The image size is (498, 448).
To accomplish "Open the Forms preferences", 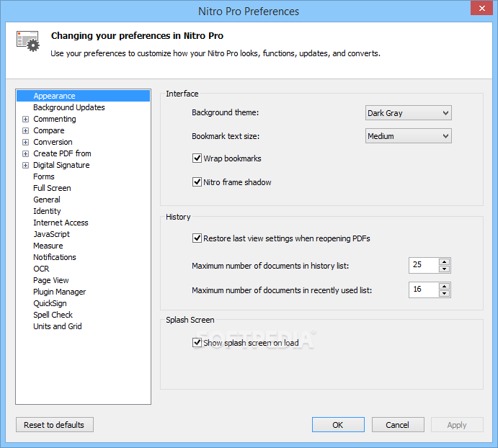I will (44, 176).
